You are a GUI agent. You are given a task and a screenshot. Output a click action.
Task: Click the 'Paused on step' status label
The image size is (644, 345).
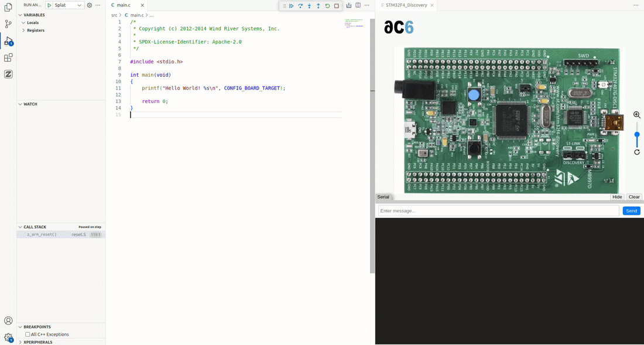(90, 227)
